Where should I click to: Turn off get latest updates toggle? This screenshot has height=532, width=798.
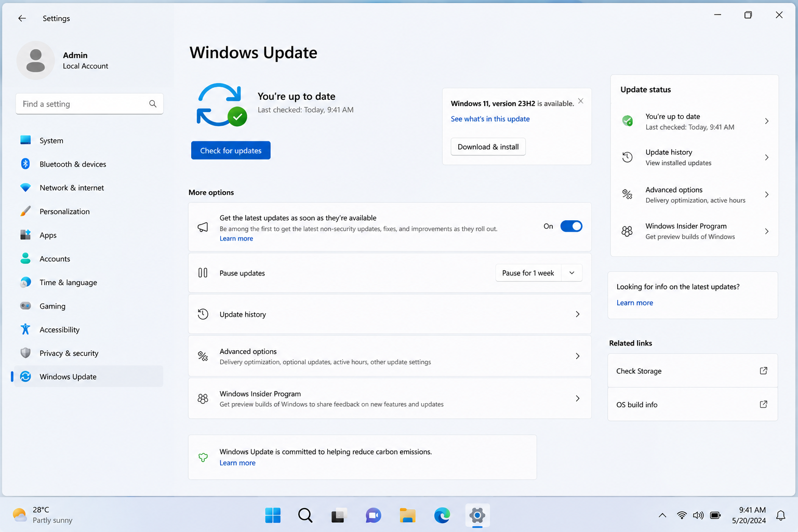[571, 226]
